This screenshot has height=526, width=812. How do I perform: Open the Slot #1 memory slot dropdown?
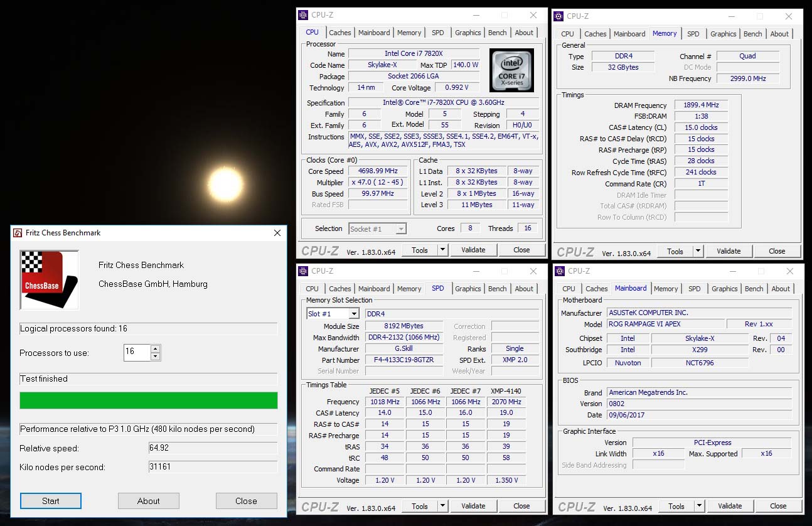click(354, 314)
